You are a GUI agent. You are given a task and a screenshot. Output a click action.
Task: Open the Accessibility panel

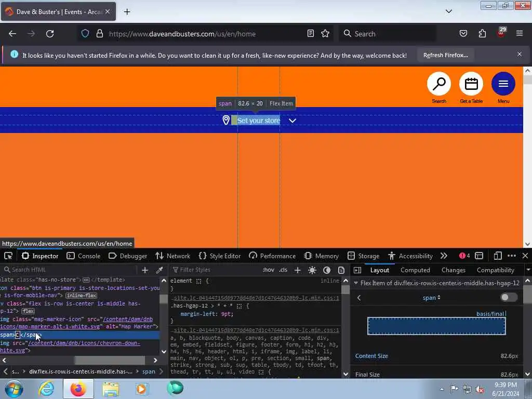point(410,256)
